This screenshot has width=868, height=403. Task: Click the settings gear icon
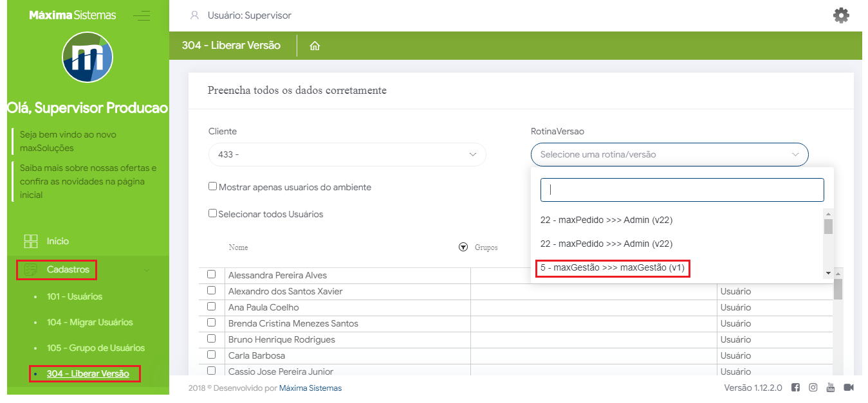pos(841,15)
